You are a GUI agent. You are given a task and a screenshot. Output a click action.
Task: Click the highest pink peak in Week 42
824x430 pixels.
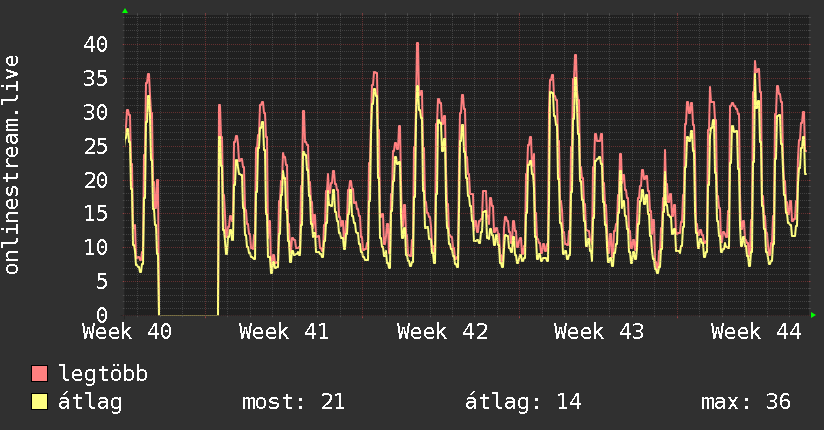418,44
